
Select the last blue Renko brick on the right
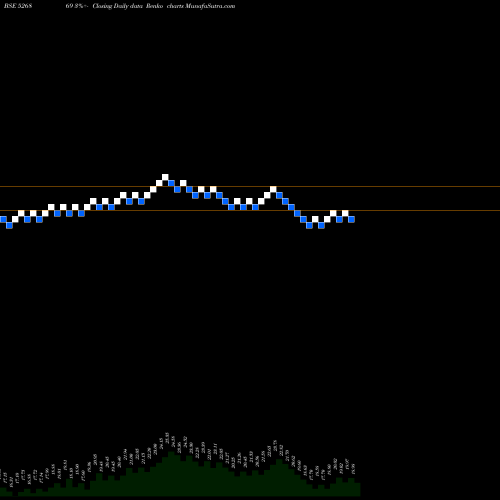351,219
